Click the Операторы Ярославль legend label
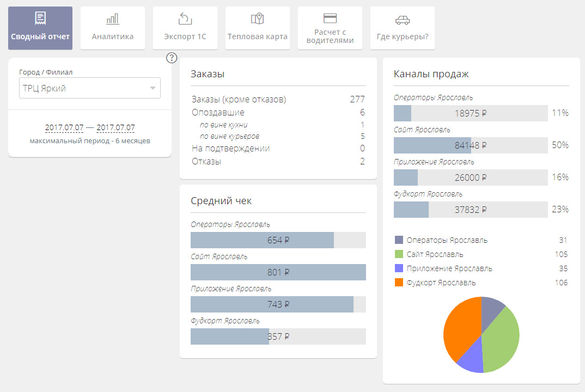Image resolution: width=585 pixels, height=392 pixels. point(447,240)
